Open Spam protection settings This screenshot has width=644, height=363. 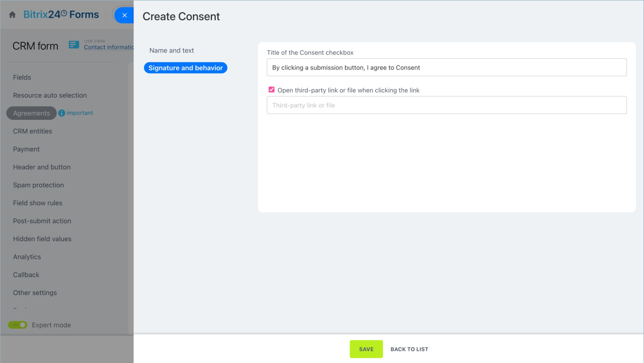point(38,185)
